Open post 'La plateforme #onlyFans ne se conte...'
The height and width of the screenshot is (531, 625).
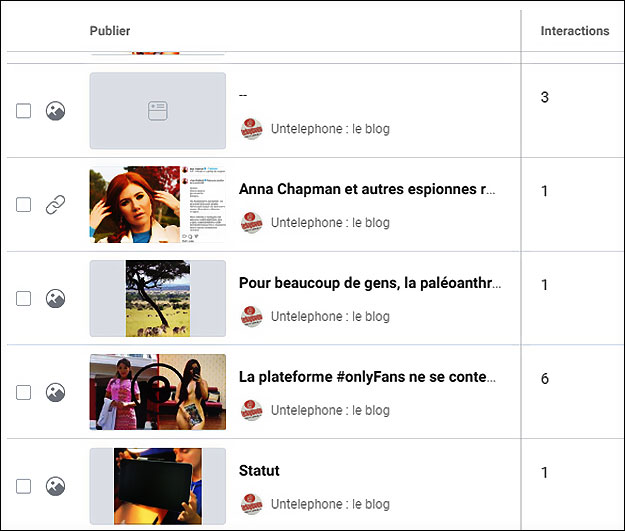(368, 377)
